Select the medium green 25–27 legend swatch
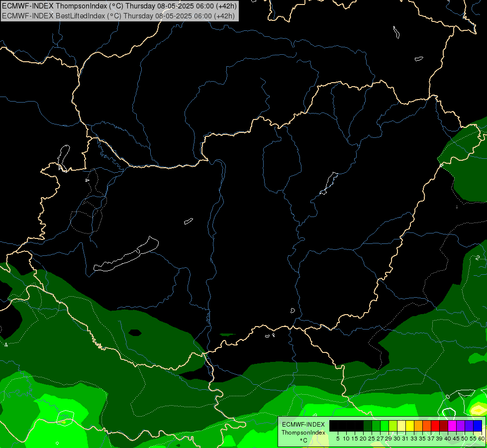Image resolution: width=487 pixels, height=448 pixels. (376, 426)
